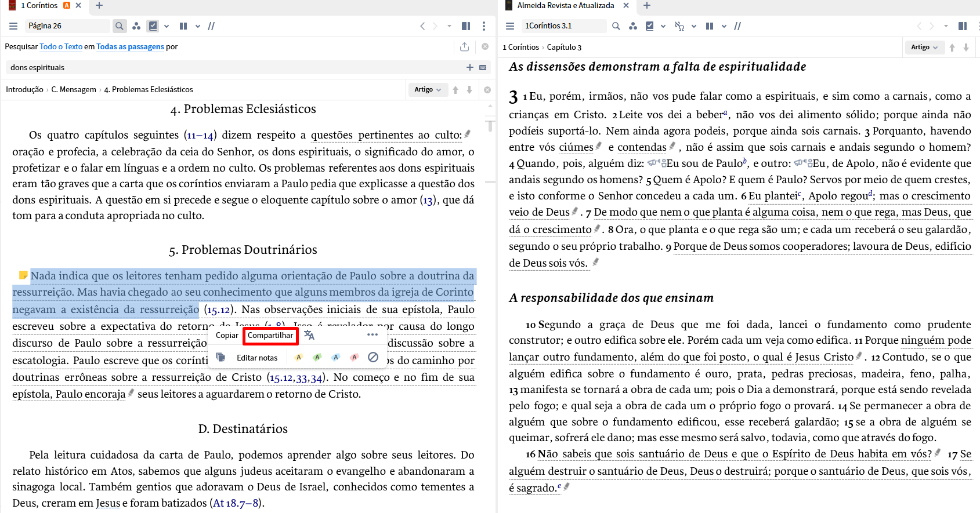Click the search icon in the Almeida panel
This screenshot has width=980, height=513.
pyautogui.click(x=616, y=26)
